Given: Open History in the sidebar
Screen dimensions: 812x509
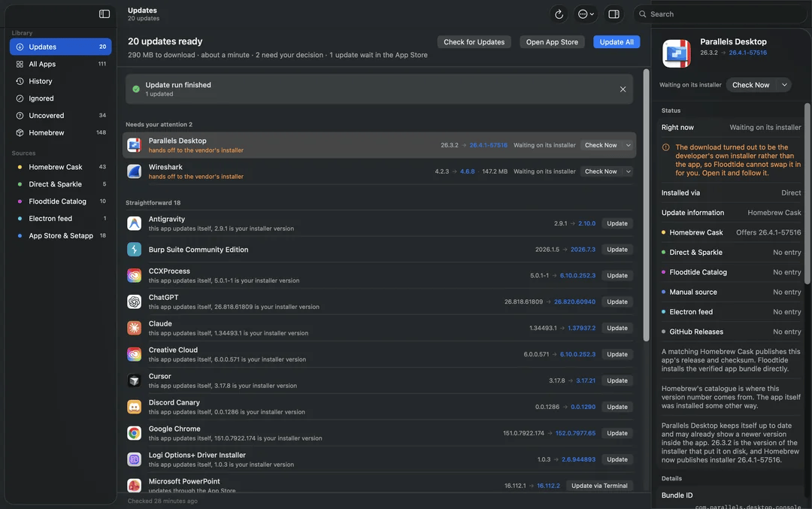Looking at the screenshot, I should pyautogui.click(x=61, y=81).
